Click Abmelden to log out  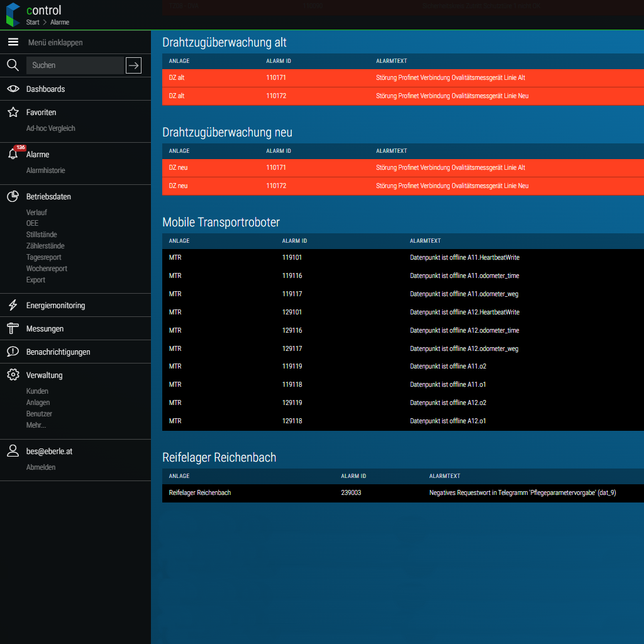pos(41,467)
